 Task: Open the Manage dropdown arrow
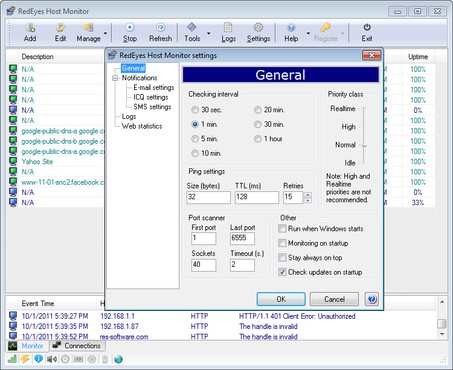[x=105, y=33]
